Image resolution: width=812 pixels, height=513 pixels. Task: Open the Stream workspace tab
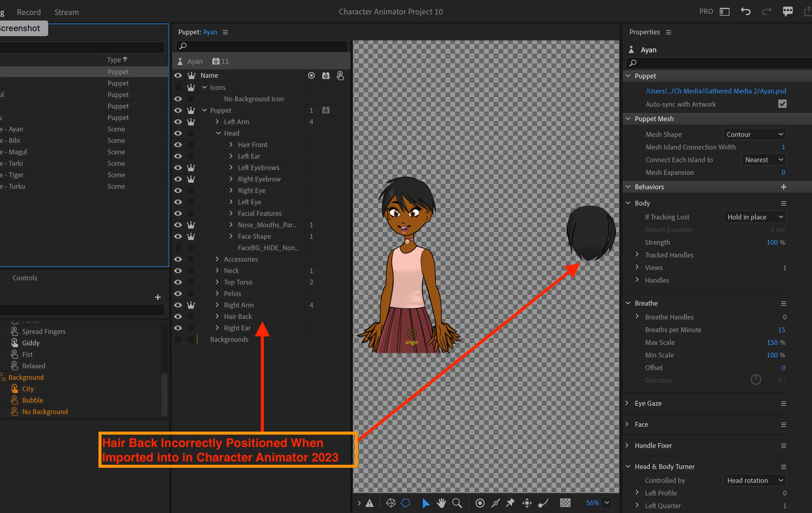point(67,12)
